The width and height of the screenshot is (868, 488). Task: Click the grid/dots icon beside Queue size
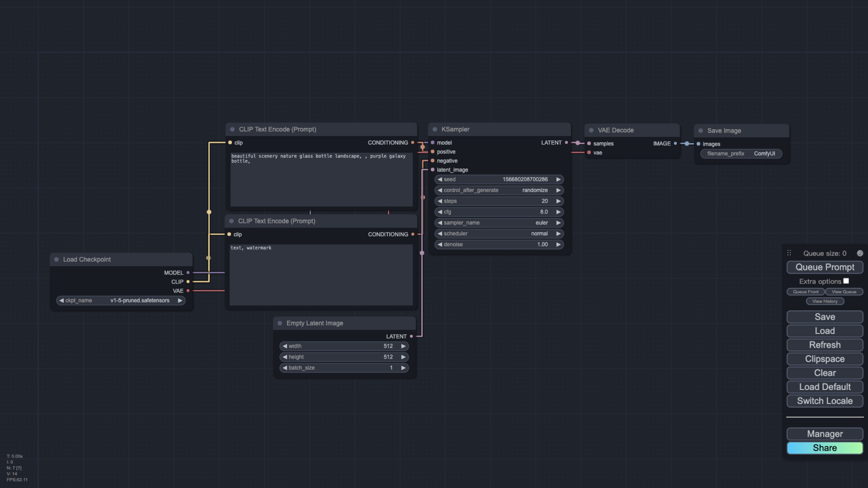pyautogui.click(x=789, y=253)
